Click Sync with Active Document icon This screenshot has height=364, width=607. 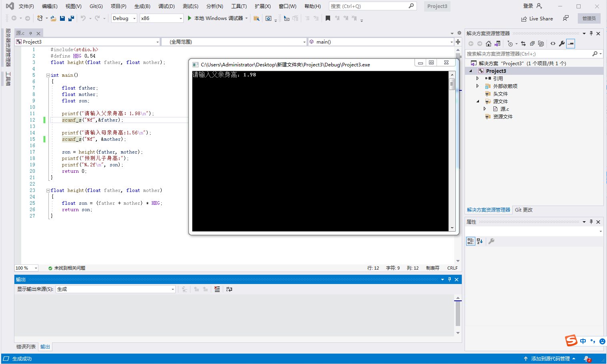tap(523, 44)
